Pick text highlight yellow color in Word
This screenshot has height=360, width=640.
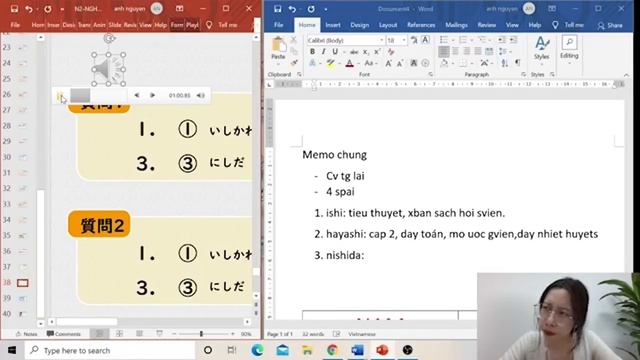[x=330, y=63]
